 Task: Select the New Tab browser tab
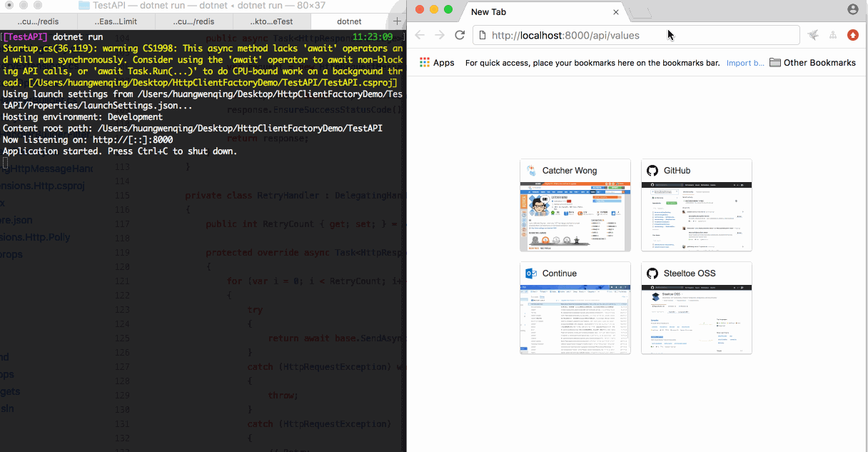point(542,12)
